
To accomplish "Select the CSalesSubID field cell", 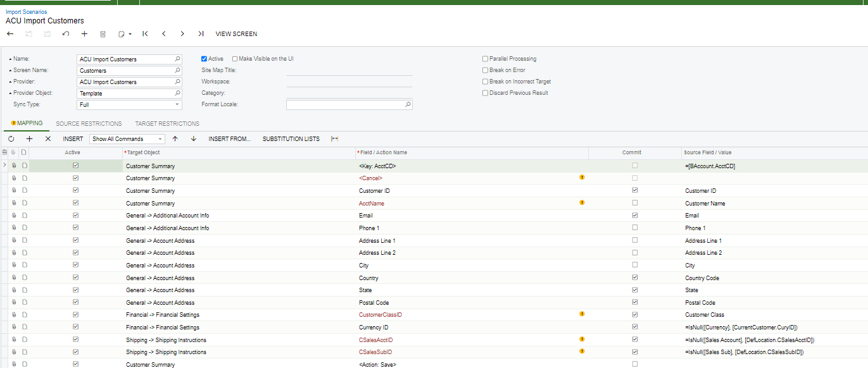I will [472, 352].
